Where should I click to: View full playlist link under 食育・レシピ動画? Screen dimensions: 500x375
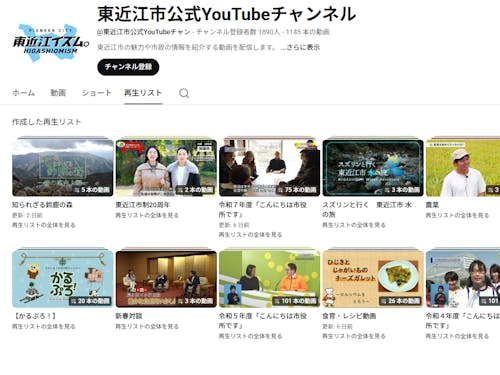pyautogui.click(x=354, y=336)
